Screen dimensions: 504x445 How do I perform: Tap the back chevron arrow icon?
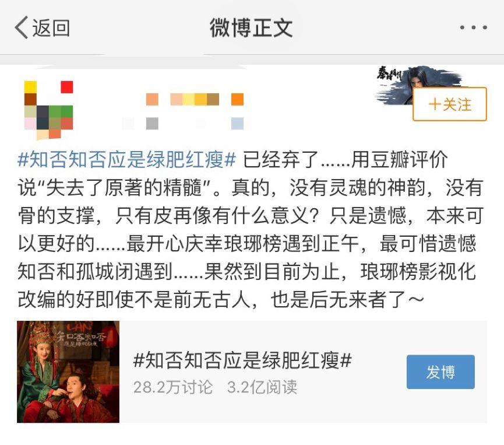[21, 27]
